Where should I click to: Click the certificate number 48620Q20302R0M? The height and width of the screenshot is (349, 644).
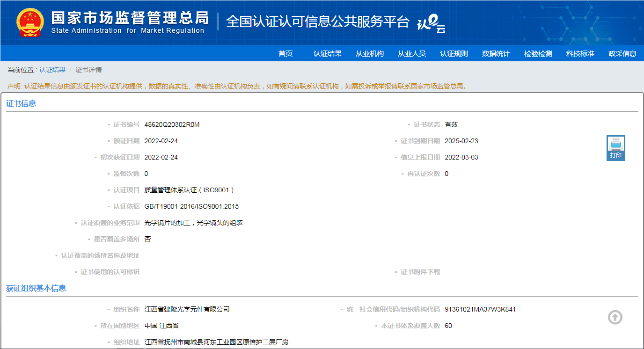tap(172, 124)
